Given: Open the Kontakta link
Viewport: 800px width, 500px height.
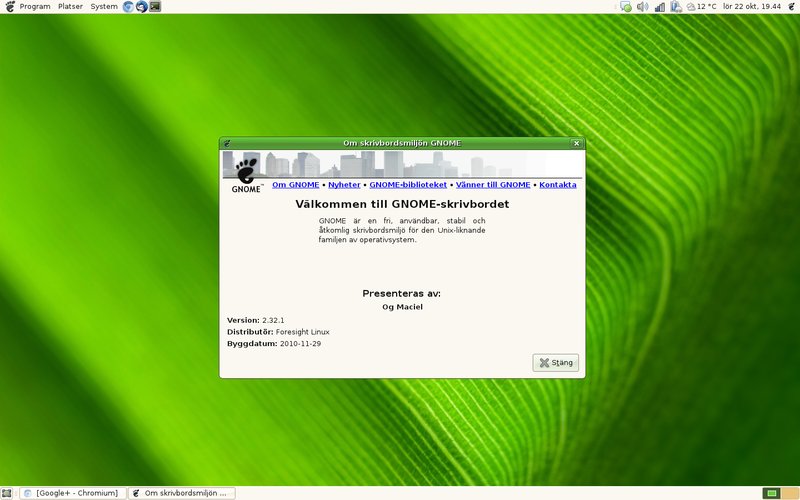Looking at the screenshot, I should pos(558,185).
